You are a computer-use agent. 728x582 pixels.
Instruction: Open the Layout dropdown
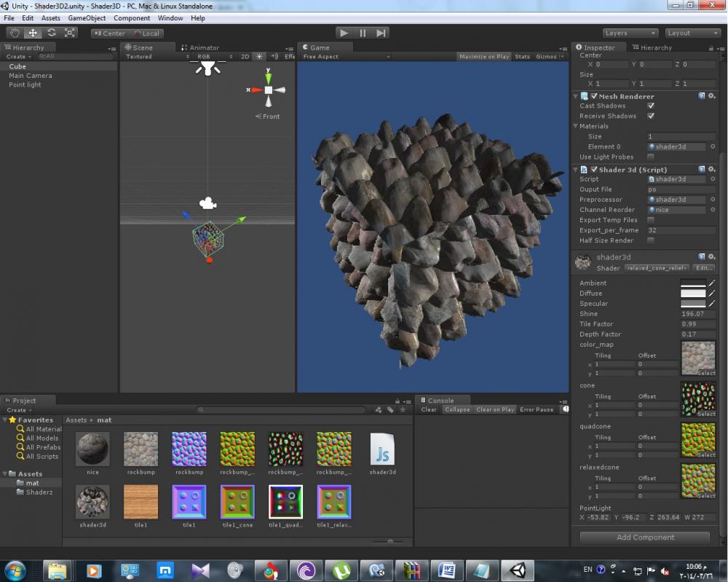pyautogui.click(x=692, y=33)
